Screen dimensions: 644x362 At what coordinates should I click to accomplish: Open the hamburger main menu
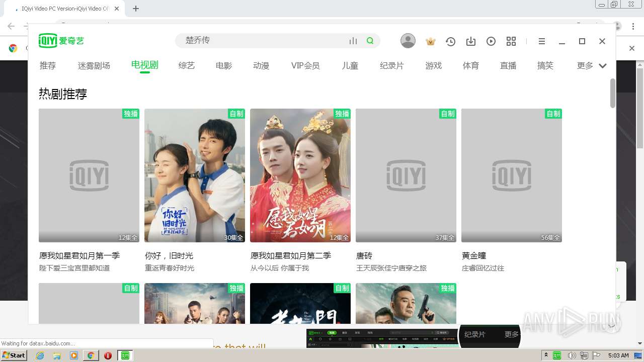coord(542,41)
